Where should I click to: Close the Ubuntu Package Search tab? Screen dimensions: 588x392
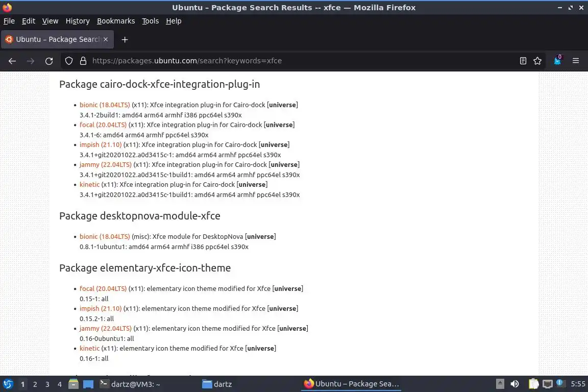click(x=106, y=39)
